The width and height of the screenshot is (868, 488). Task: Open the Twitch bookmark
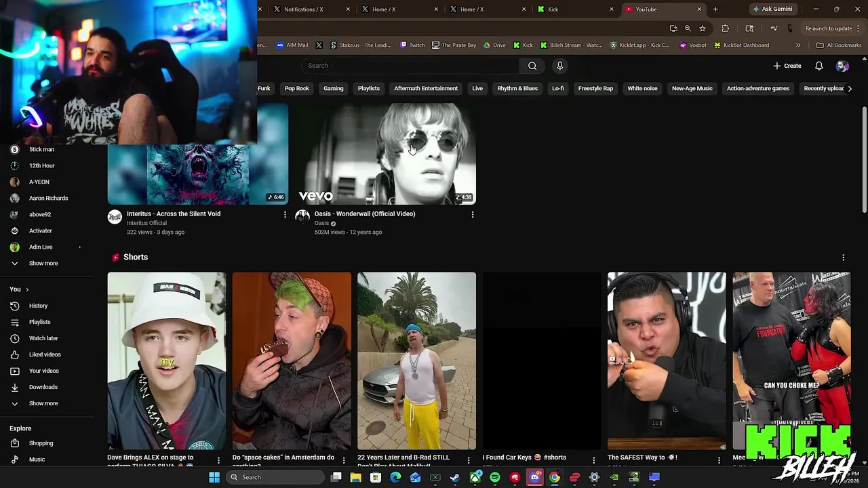click(x=412, y=45)
